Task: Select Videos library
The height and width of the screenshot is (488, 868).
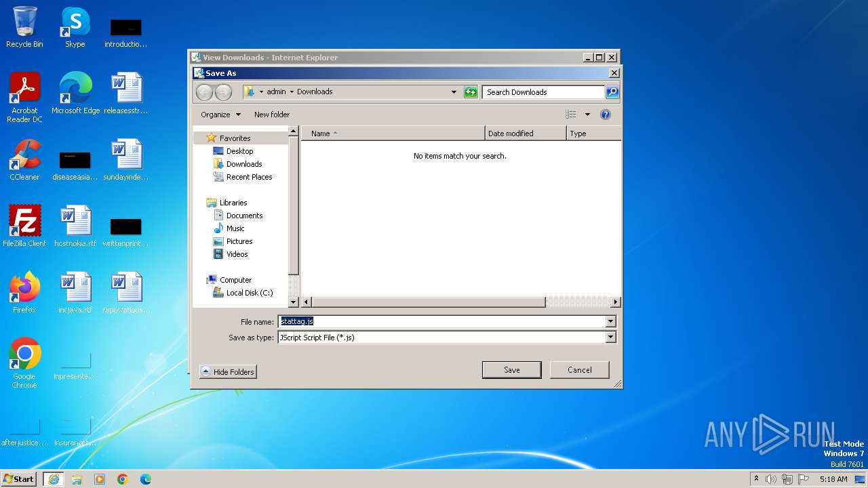Action: 237,254
